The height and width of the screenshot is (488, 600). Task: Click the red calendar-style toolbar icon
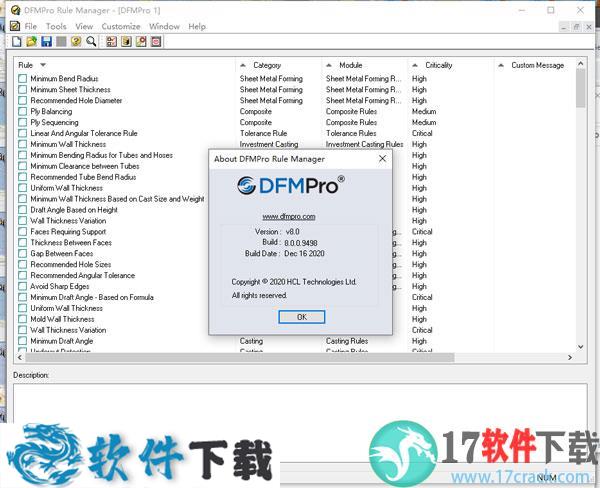(x=156, y=41)
